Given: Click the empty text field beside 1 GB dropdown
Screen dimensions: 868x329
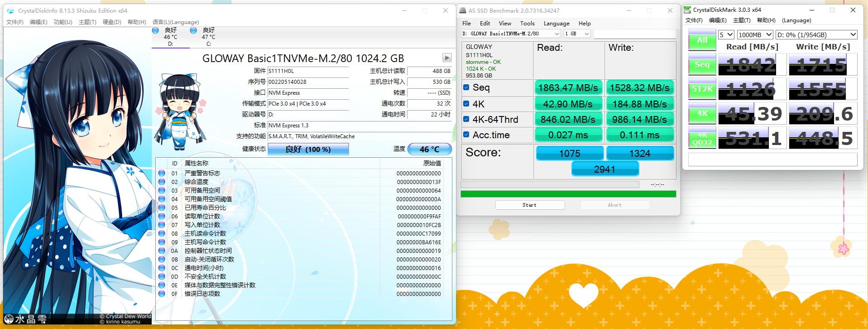Looking at the screenshot, I should (635, 34).
